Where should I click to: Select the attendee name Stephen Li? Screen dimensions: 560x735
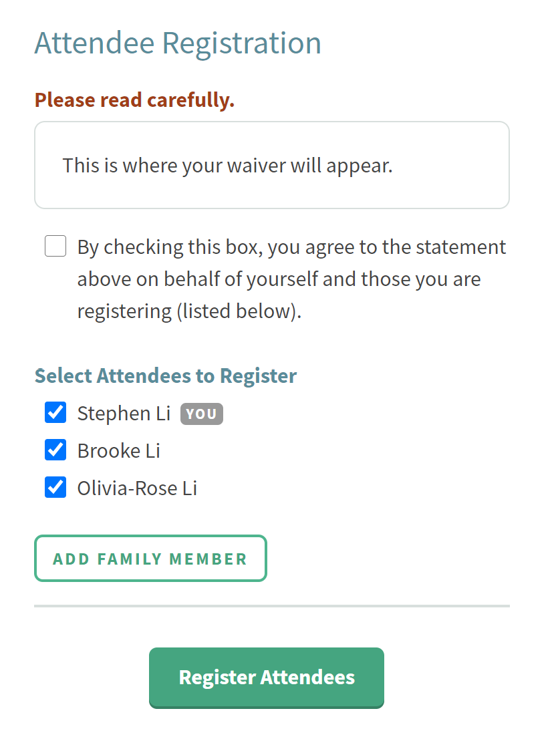click(x=124, y=413)
